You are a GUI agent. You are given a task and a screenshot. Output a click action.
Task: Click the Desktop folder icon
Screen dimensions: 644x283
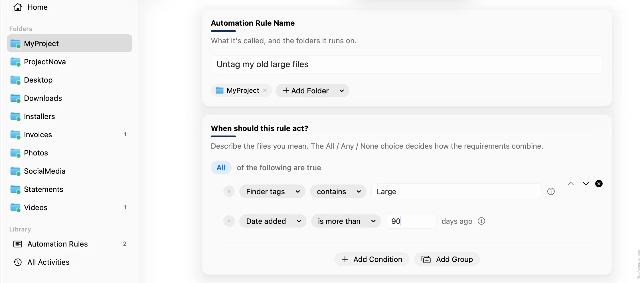pos(15,80)
